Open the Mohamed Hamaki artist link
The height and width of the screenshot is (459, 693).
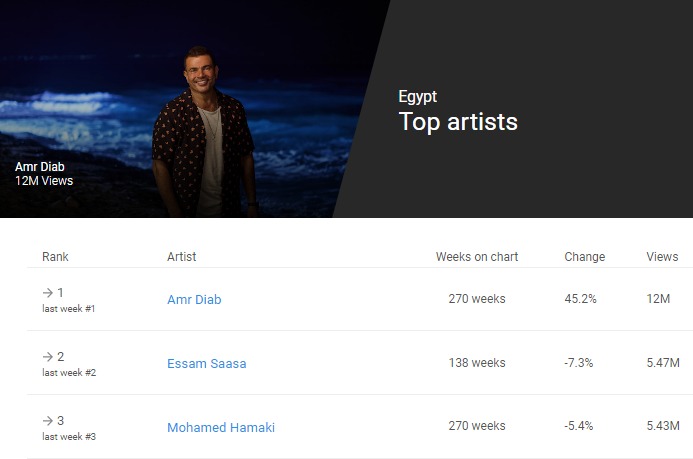220,428
